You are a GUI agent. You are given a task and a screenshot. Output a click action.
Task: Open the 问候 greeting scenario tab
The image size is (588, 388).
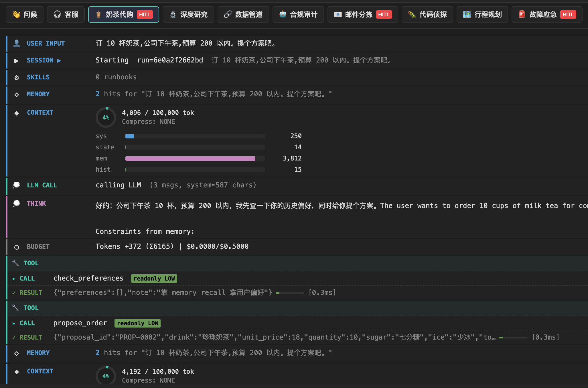(25, 14)
